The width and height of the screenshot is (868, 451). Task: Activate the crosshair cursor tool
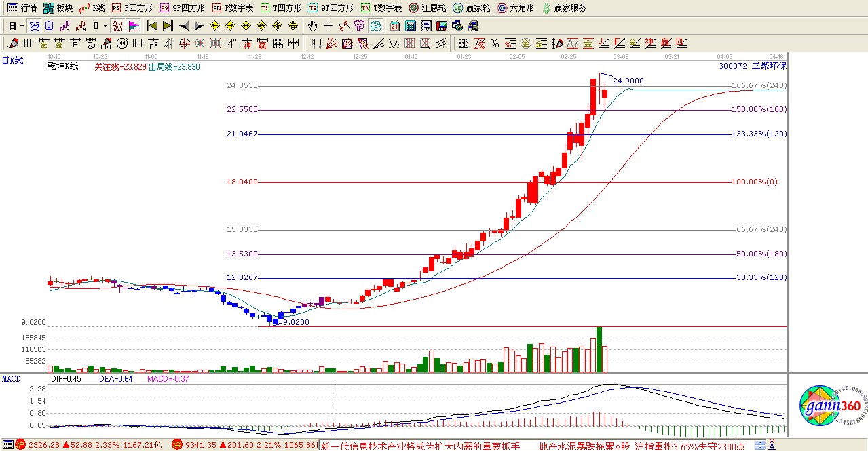point(328,26)
